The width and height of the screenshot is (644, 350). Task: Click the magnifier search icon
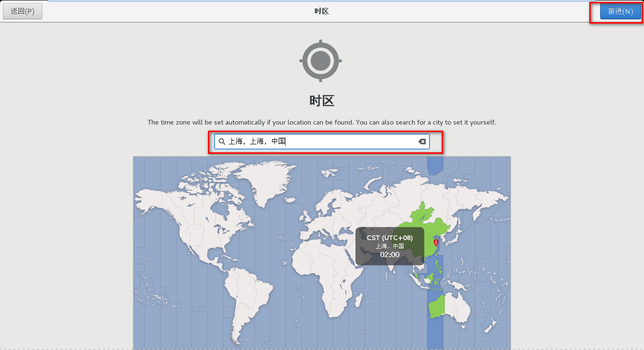(x=222, y=142)
